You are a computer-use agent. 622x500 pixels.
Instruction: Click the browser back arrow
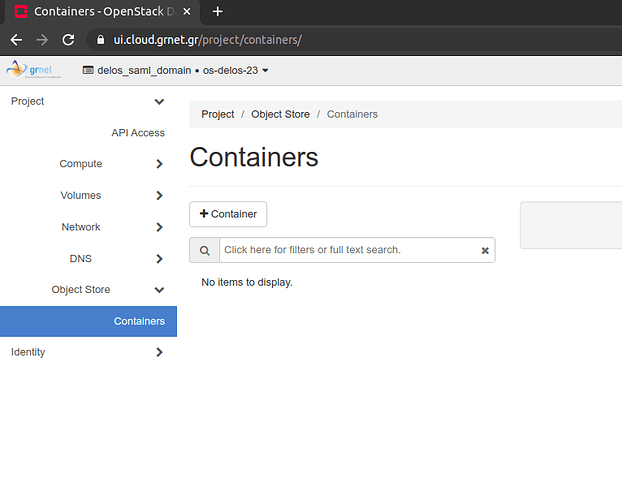(16, 40)
